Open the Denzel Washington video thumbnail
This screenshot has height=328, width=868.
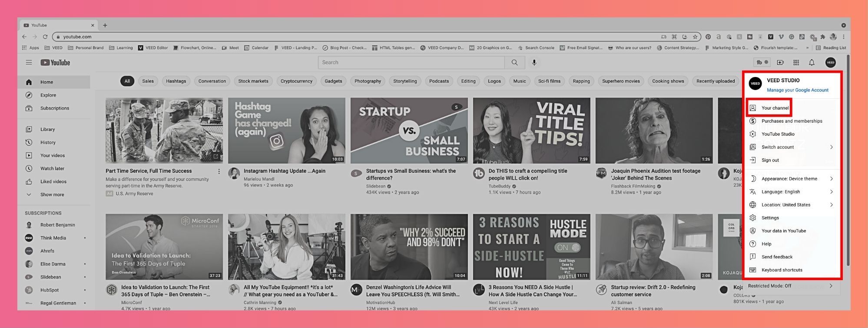409,247
